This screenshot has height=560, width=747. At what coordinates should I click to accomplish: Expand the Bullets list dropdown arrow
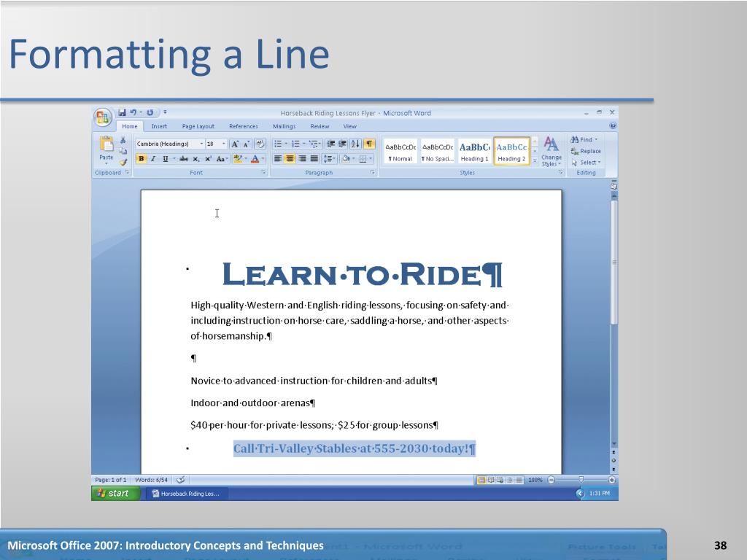[286, 144]
